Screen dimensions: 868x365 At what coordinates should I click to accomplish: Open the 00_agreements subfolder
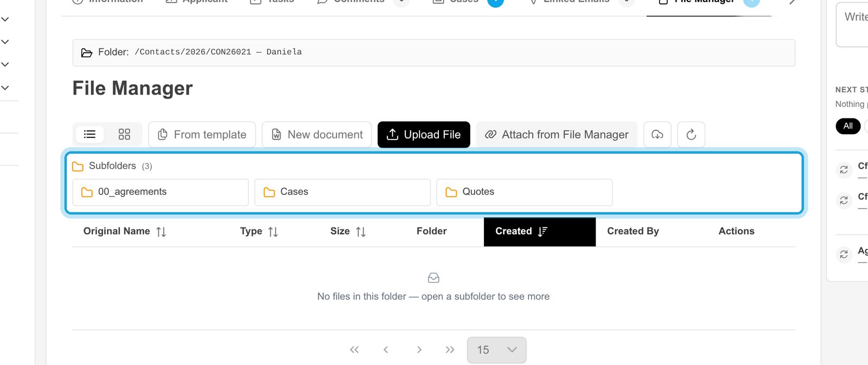click(161, 192)
